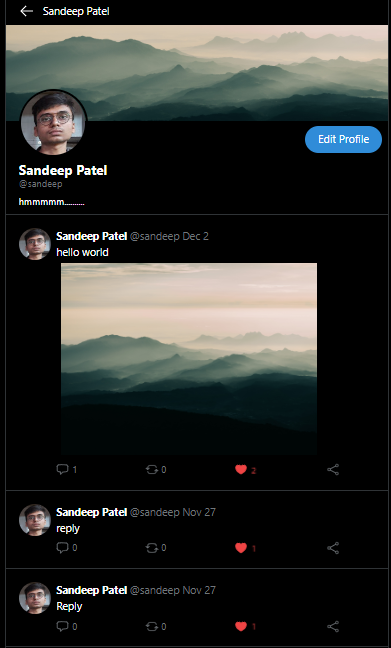
Task: Share the hello world post
Action: click(333, 469)
